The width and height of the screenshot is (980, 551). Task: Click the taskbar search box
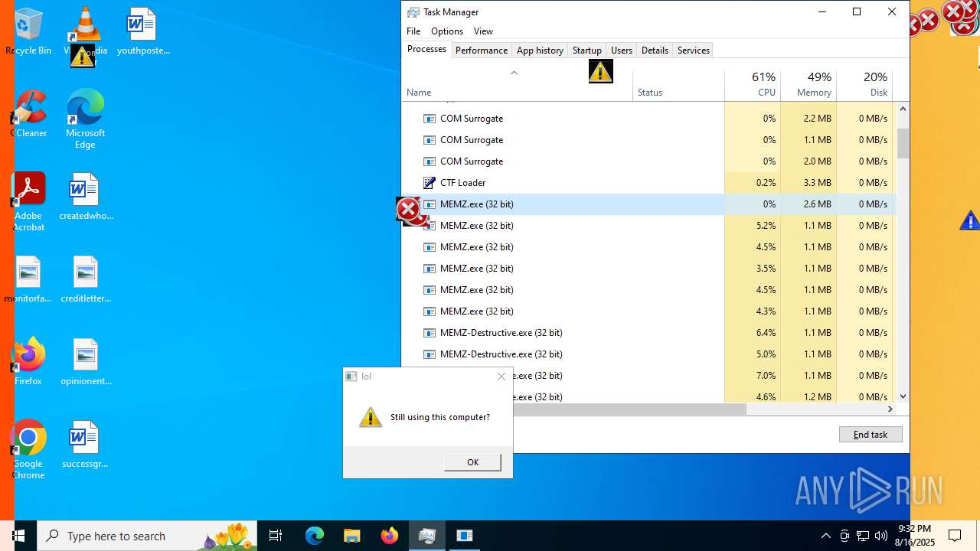tap(147, 536)
